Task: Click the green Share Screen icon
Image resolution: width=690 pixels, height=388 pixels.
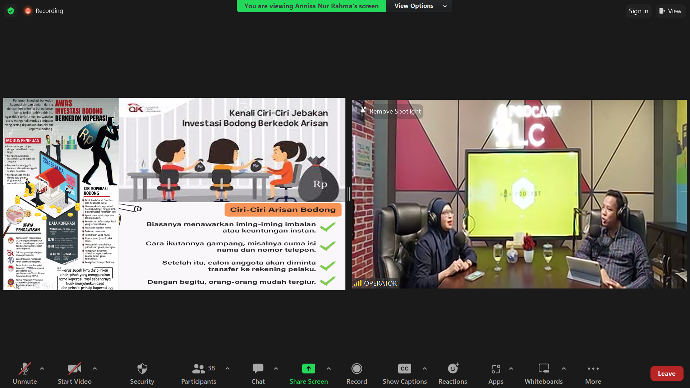Action: click(308, 368)
